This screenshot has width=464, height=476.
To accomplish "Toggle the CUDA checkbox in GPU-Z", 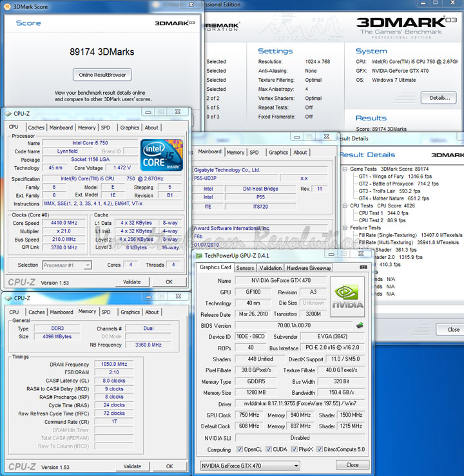I will pos(269,449).
